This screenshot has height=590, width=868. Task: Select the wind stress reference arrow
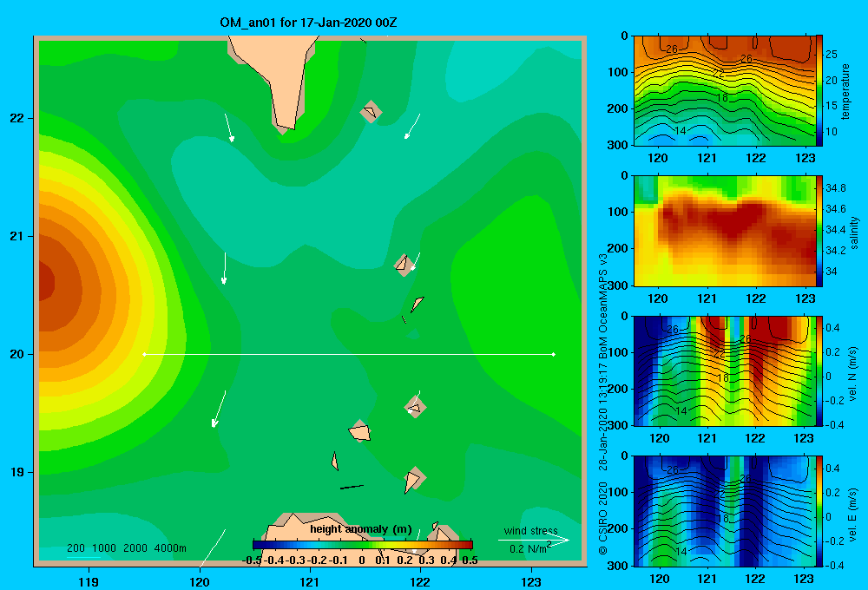(534, 541)
